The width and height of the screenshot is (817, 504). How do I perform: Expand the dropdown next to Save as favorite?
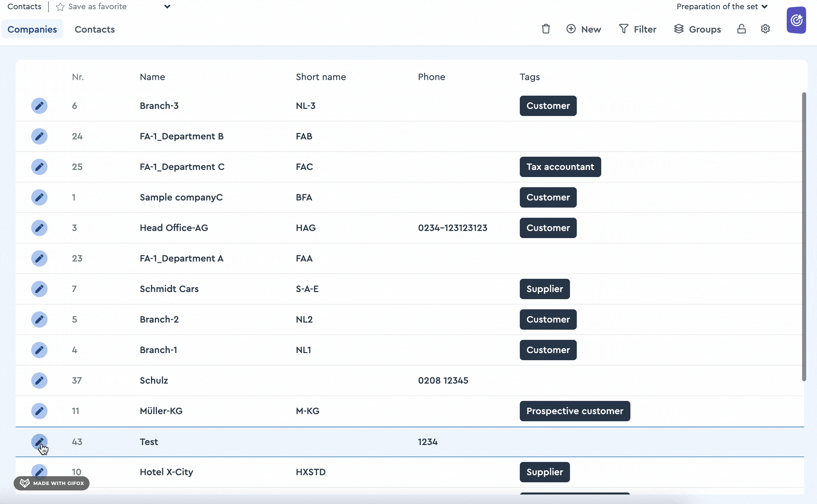167,6
